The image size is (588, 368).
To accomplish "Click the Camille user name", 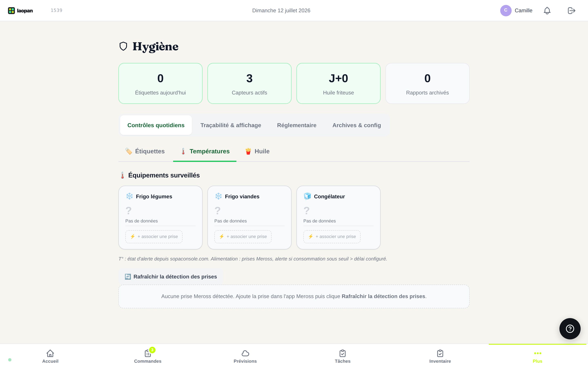I will point(523,10).
